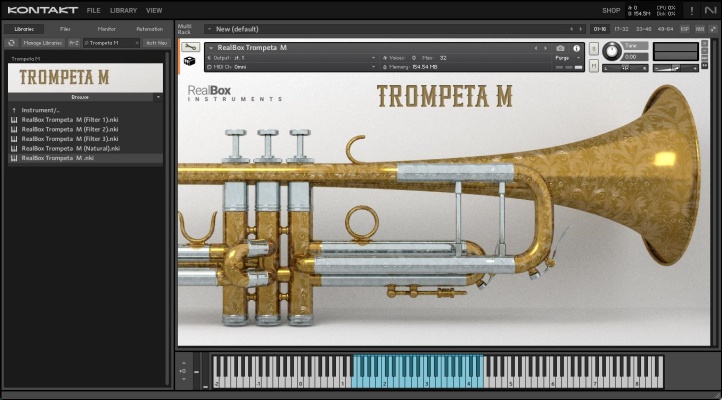Click the minus button on instrument header
Image resolution: width=722 pixels, height=400 pixels.
(x=704, y=51)
